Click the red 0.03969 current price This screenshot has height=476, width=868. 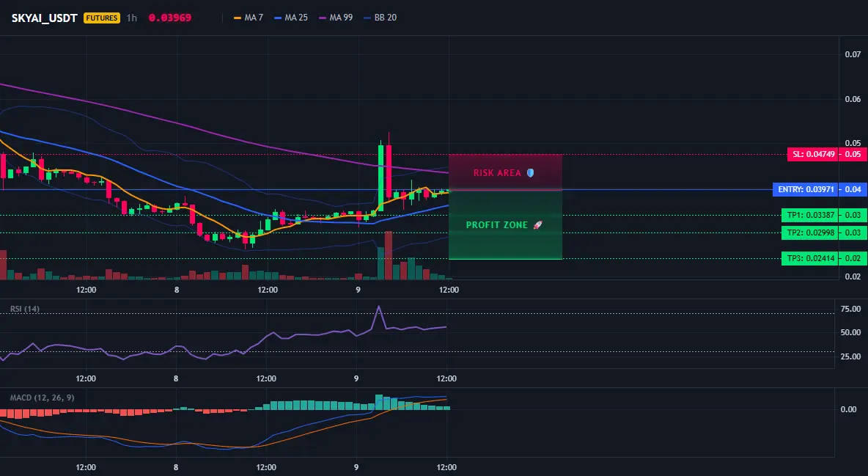(x=170, y=18)
